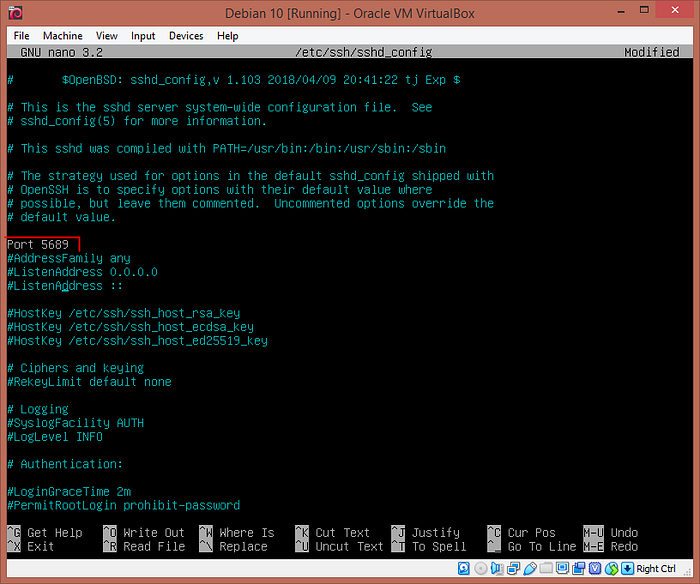Screen dimensions: 700x584
Task: Click the network adapters status icon
Action: (x=513, y=568)
